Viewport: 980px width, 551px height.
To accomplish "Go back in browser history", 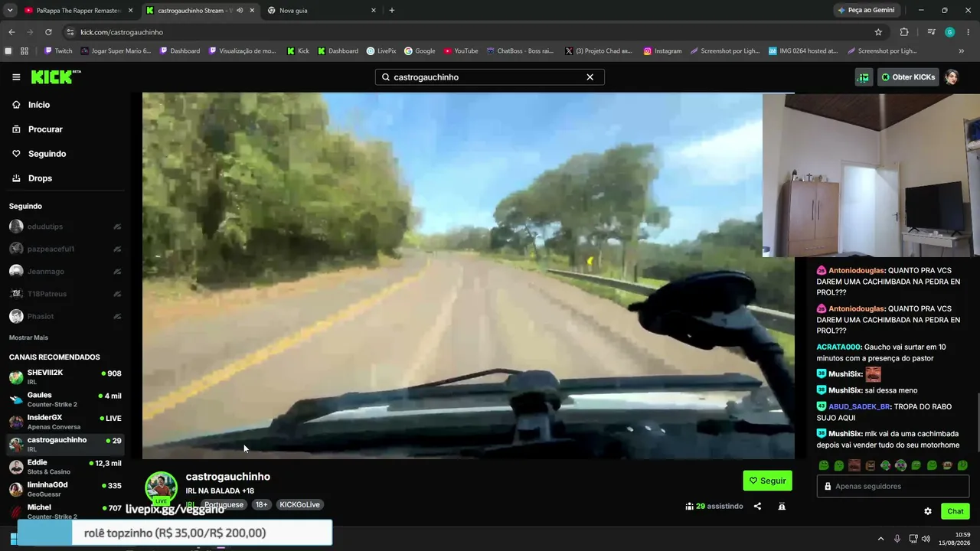I will coord(11,32).
